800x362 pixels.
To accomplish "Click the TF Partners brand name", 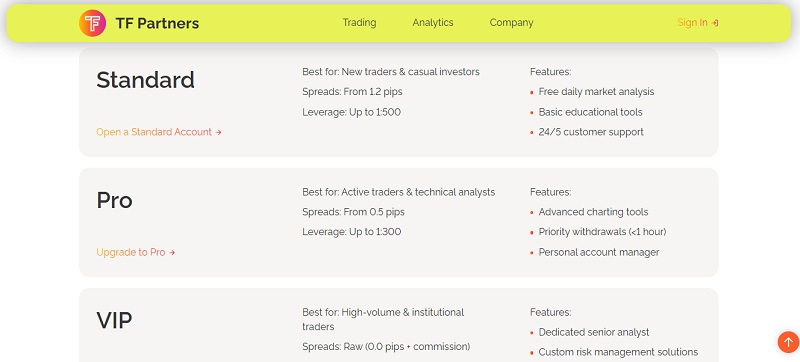I will click(157, 23).
